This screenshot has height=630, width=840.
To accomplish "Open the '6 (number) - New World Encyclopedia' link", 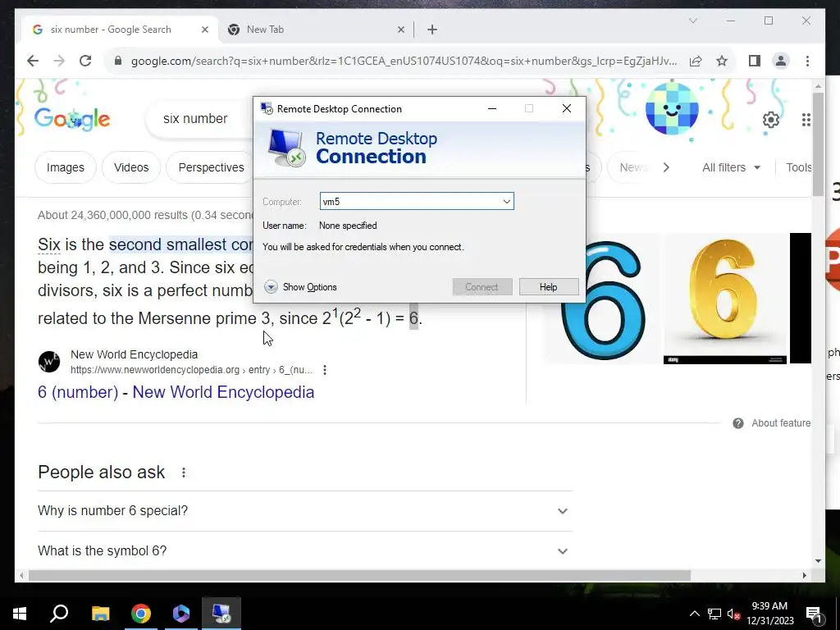I will [176, 392].
